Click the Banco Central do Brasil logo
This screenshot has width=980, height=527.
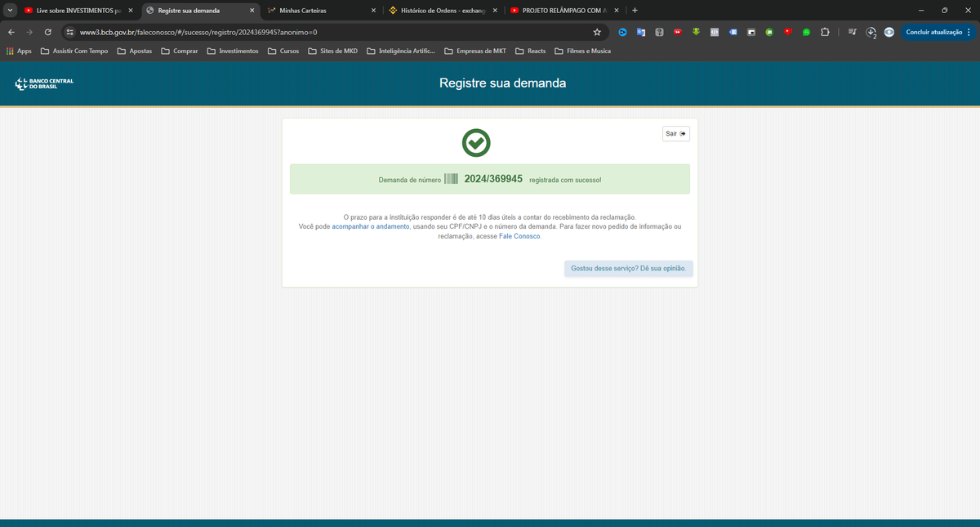[45, 83]
